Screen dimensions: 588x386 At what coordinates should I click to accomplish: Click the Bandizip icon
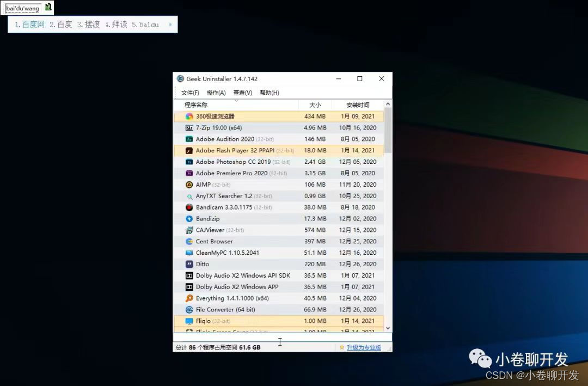coord(189,219)
